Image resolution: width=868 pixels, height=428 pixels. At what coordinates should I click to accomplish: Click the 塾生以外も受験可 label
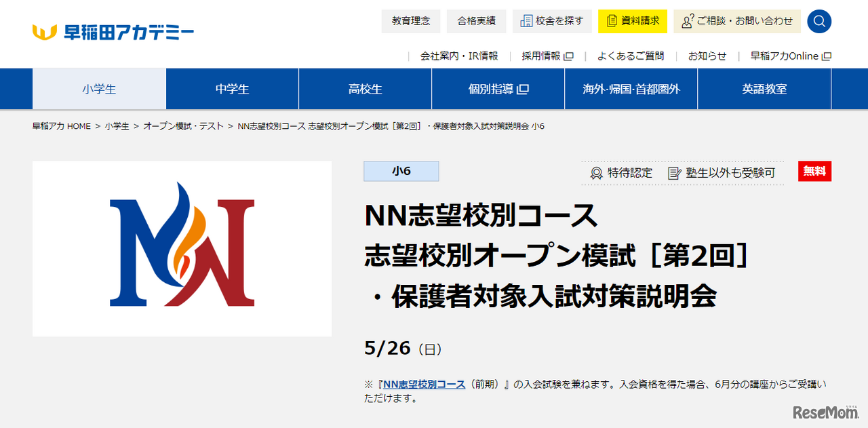pos(730,173)
